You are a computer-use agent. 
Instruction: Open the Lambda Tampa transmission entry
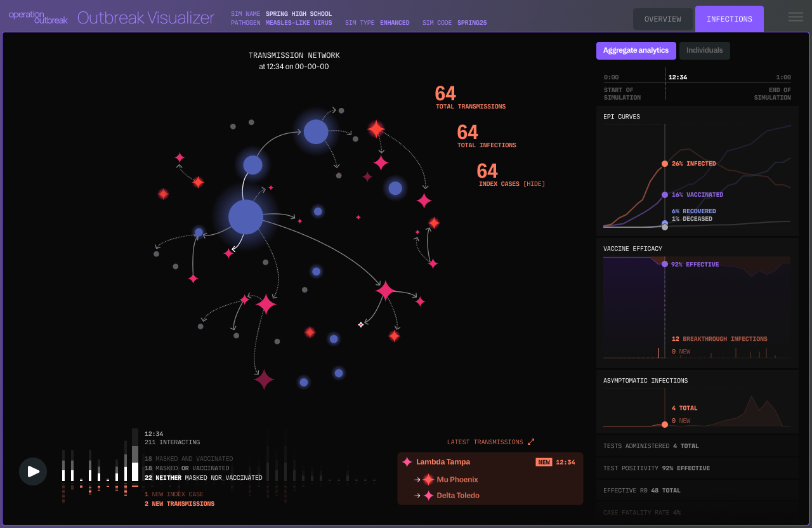point(443,462)
